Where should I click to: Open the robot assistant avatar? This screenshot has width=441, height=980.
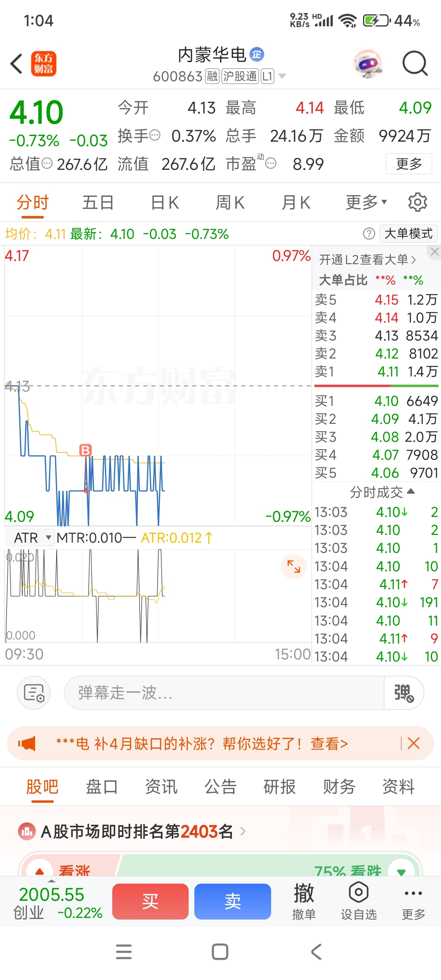[368, 64]
